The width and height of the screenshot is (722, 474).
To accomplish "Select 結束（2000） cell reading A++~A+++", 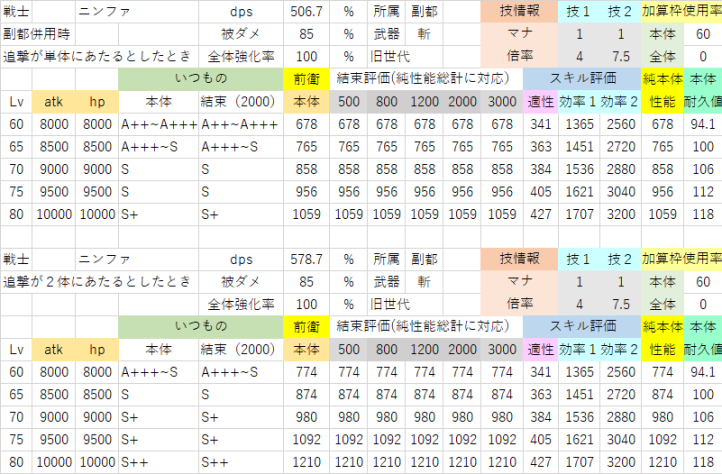I will [x=241, y=124].
